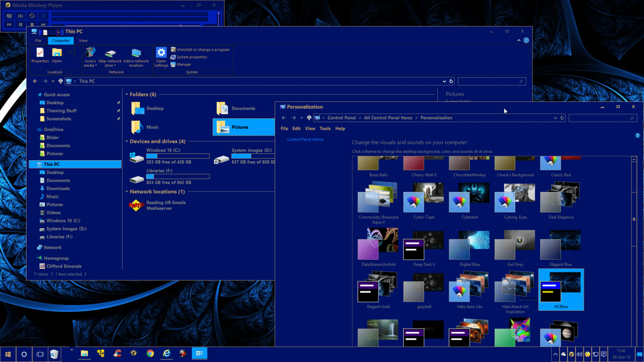Select the Libraries (F:) drive
644x362 pixels.
coord(169,177)
